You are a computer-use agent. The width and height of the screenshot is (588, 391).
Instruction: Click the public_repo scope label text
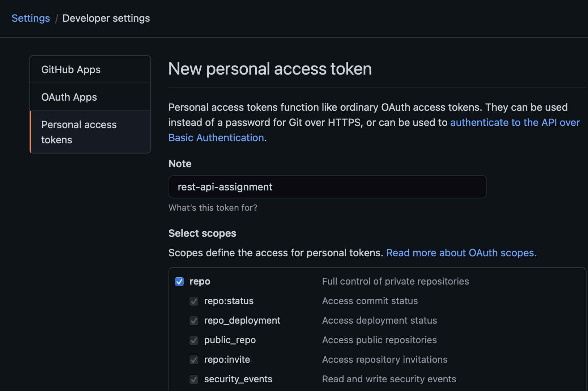(230, 340)
